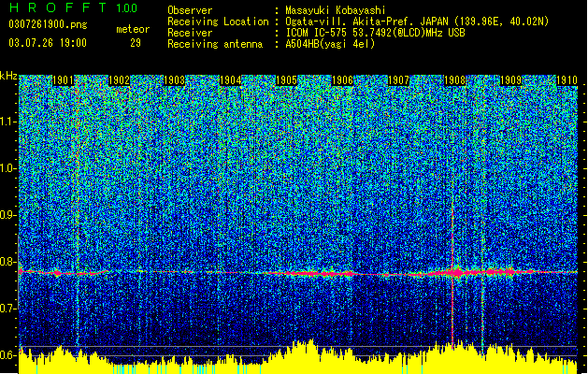Select observer name Masayuki Kobayashi

pos(336,10)
